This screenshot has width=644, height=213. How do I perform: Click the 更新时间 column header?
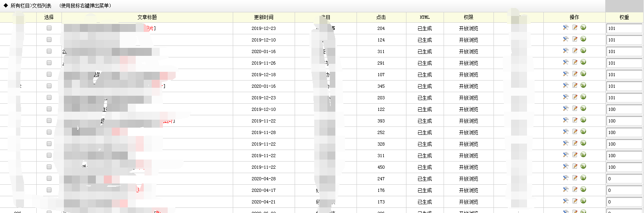point(264,17)
